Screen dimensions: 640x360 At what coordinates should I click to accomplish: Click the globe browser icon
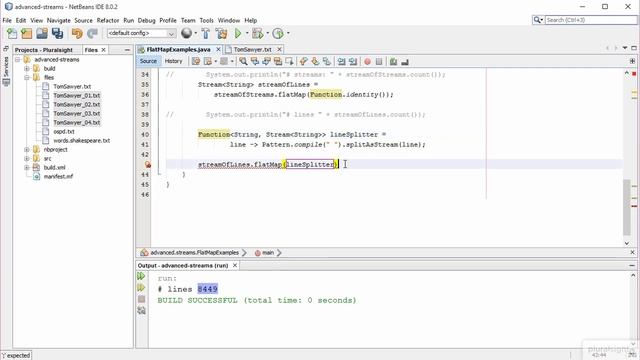[186, 33]
